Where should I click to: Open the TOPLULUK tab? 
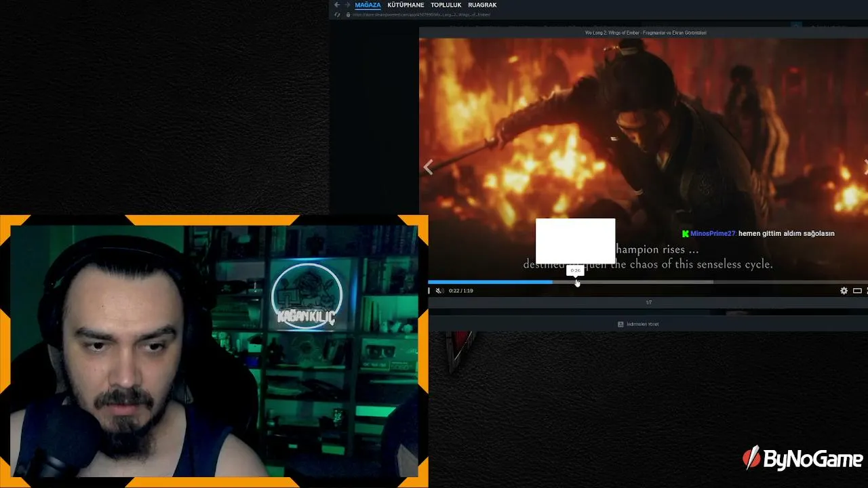coord(446,5)
